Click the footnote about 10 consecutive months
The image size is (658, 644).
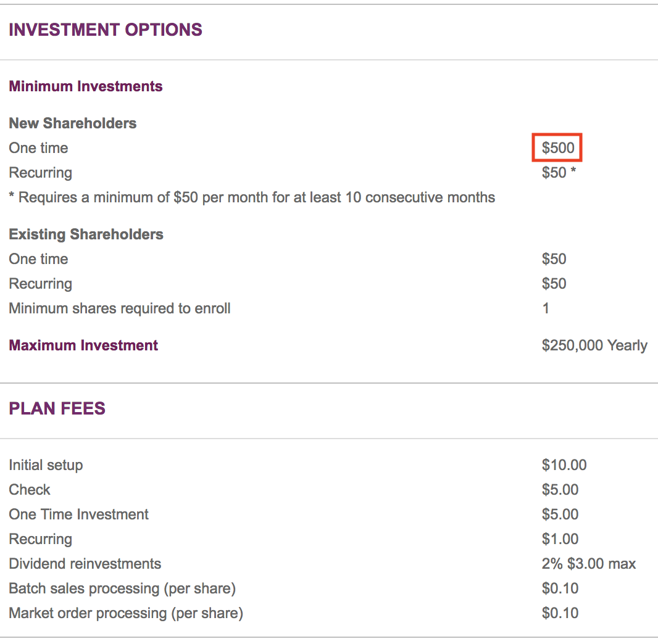252,197
